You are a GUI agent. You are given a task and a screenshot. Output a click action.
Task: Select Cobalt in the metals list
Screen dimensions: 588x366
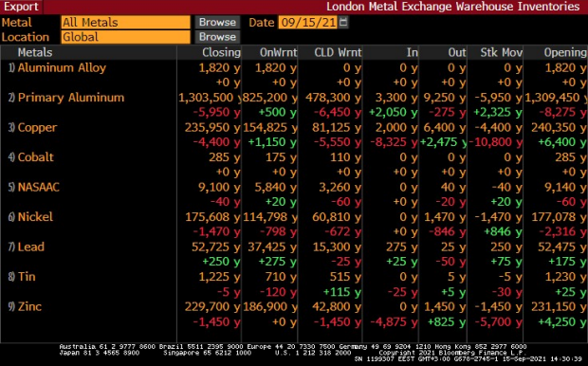click(x=36, y=157)
